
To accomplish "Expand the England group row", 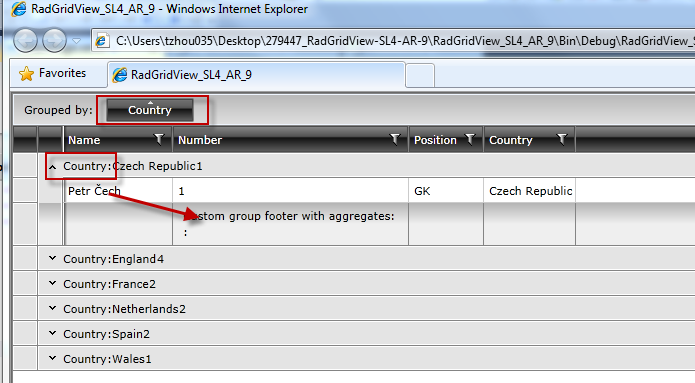I will tap(52, 258).
